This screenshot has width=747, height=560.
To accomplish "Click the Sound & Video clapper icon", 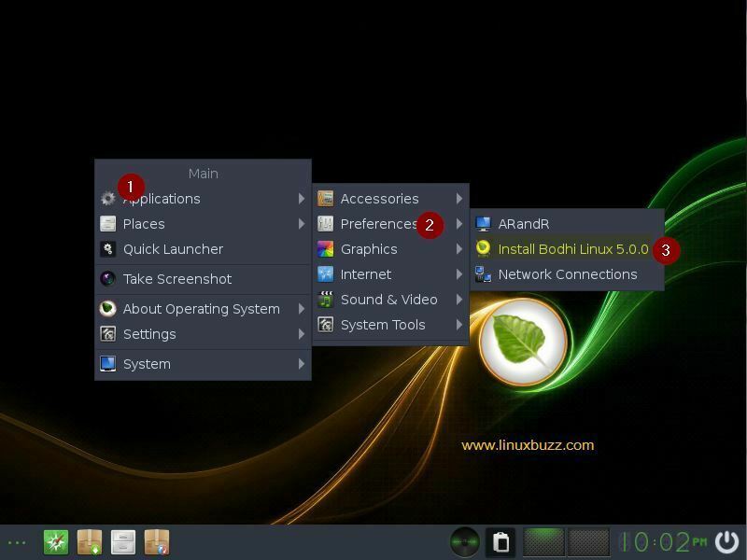I will pyautogui.click(x=325, y=300).
